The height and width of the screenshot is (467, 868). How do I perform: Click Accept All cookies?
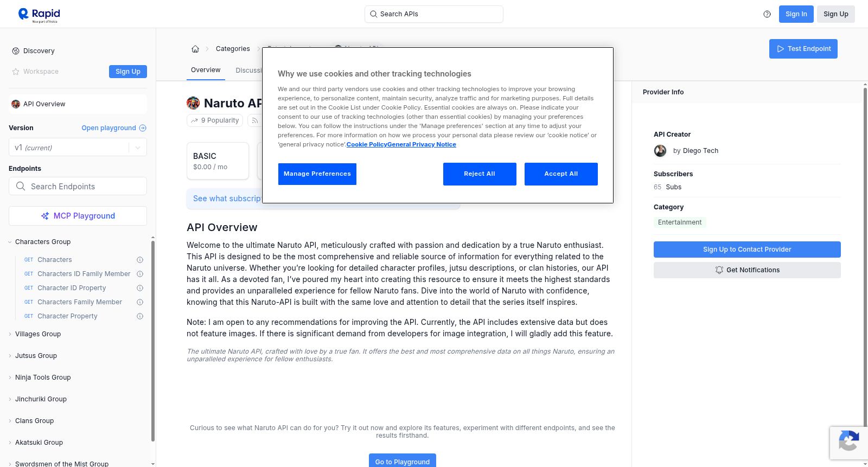pyautogui.click(x=561, y=174)
